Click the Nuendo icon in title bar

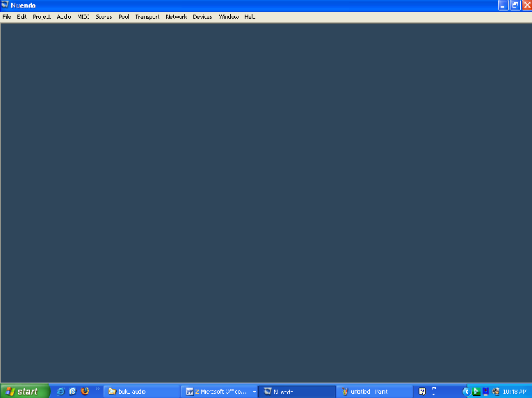pos(6,6)
